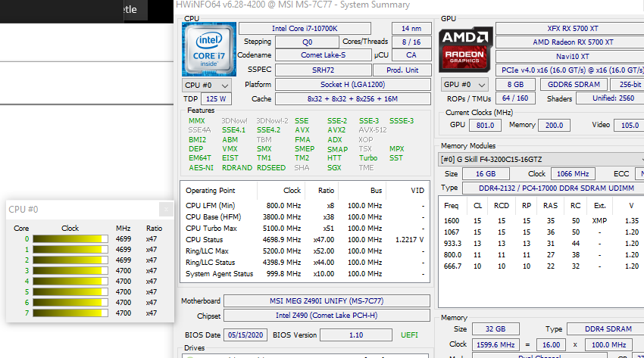Click the UEFI label
The height and width of the screenshot is (358, 644).
[x=409, y=335]
